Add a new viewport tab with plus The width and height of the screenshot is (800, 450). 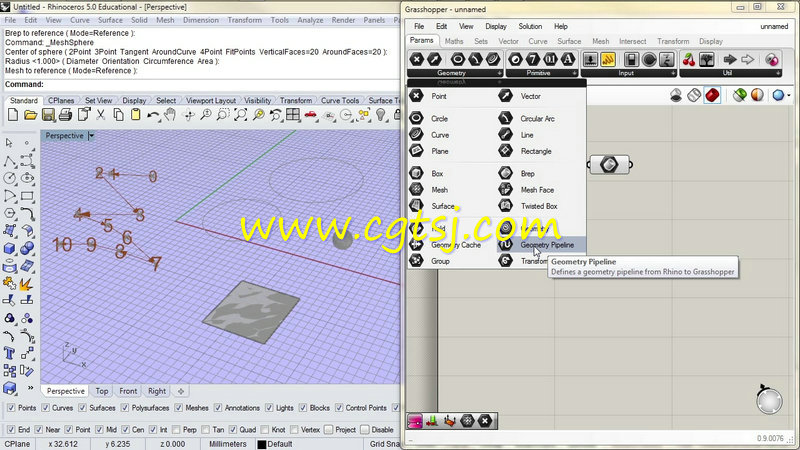(x=181, y=391)
